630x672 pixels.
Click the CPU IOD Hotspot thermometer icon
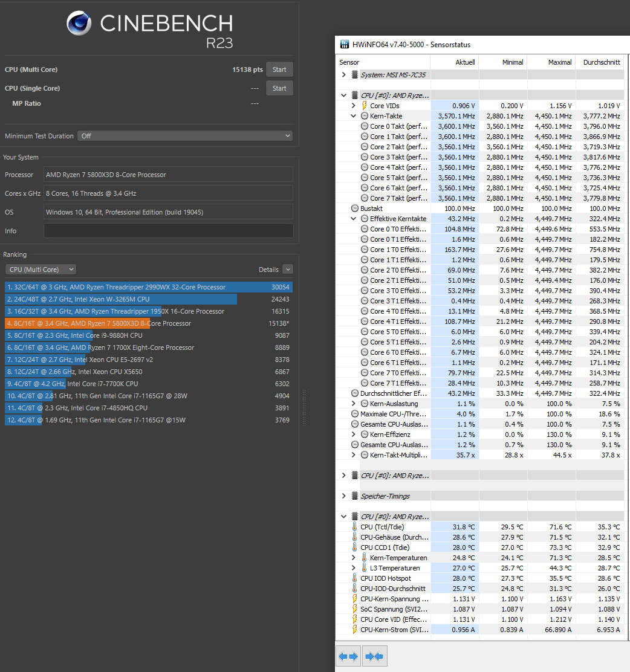pyautogui.click(x=355, y=578)
